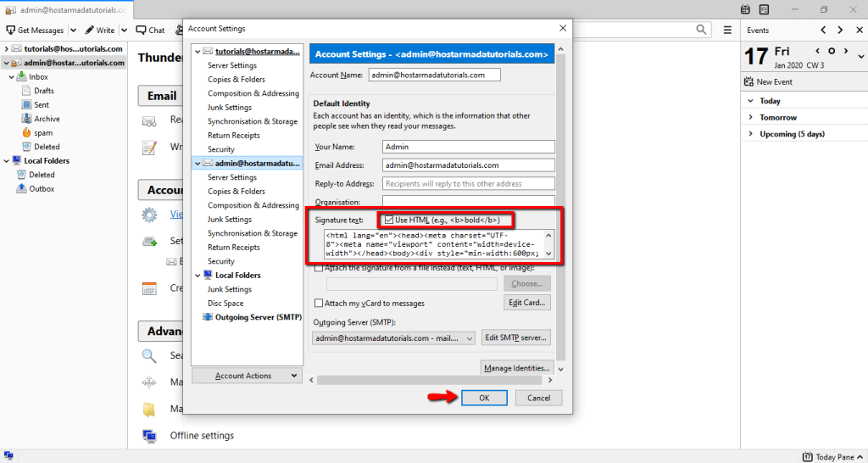Screen dimensions: 868x463
Task: Click the Email Address field
Action: pos(468,165)
